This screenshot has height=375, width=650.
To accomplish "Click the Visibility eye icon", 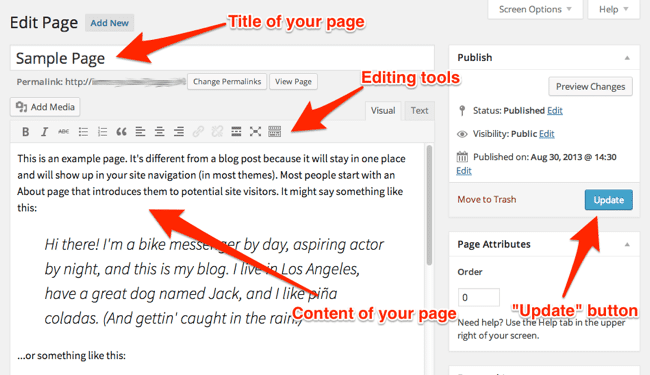I will coord(462,134).
